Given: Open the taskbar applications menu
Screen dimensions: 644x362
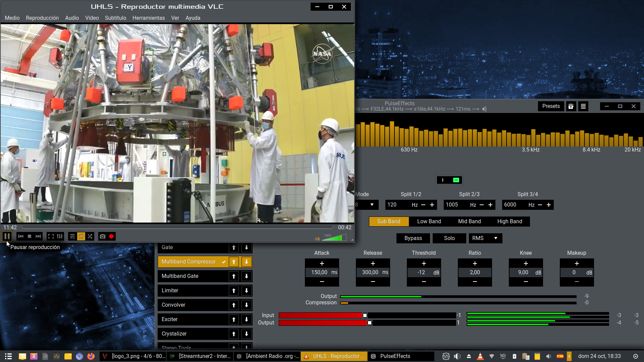Looking at the screenshot, I should (9, 356).
